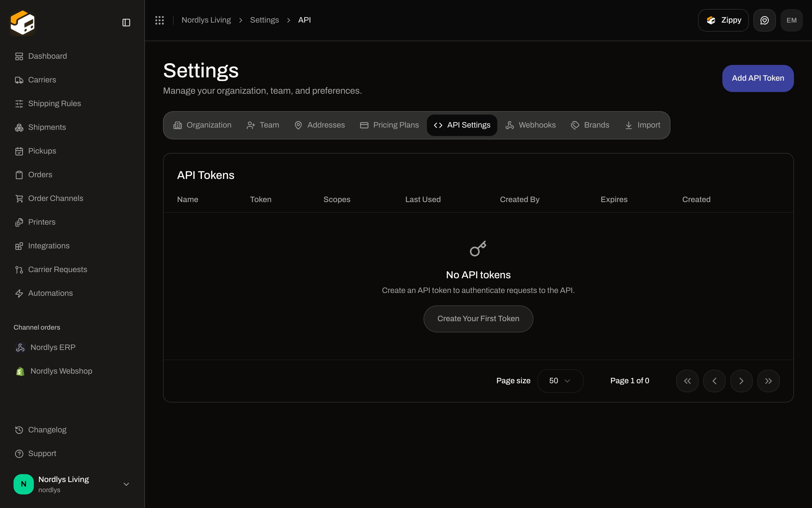Click the Printers icon in sidebar
This screenshot has width=812, height=508.
pyautogui.click(x=19, y=222)
